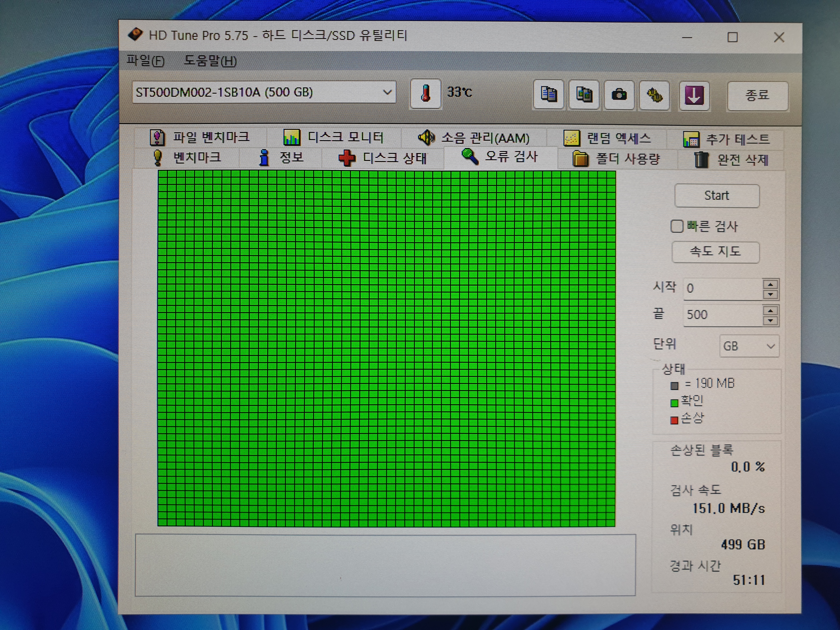Click the thermometer temperature icon
840x630 pixels.
pos(425,93)
